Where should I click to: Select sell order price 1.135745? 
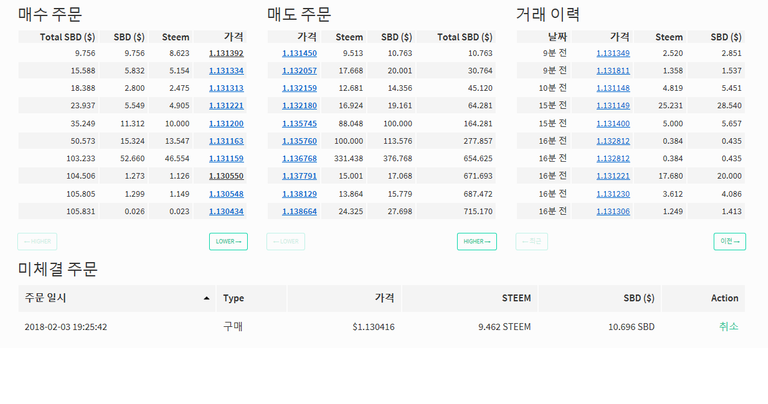[x=299, y=123]
